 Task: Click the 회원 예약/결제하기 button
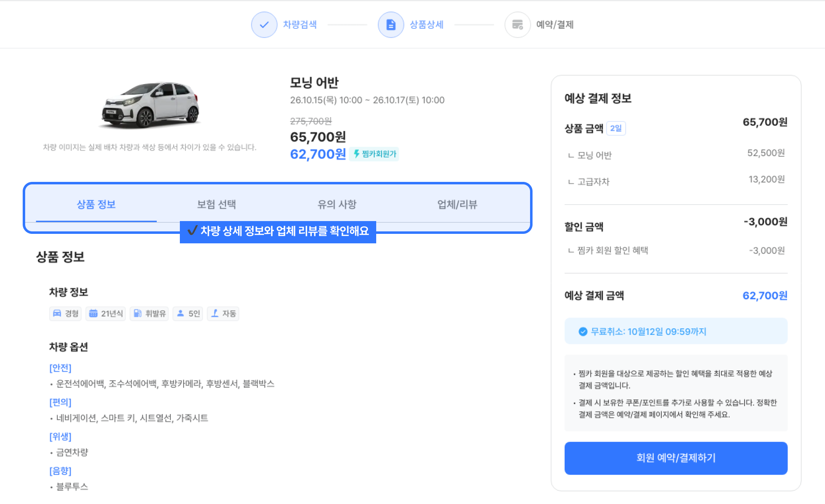pyautogui.click(x=676, y=458)
